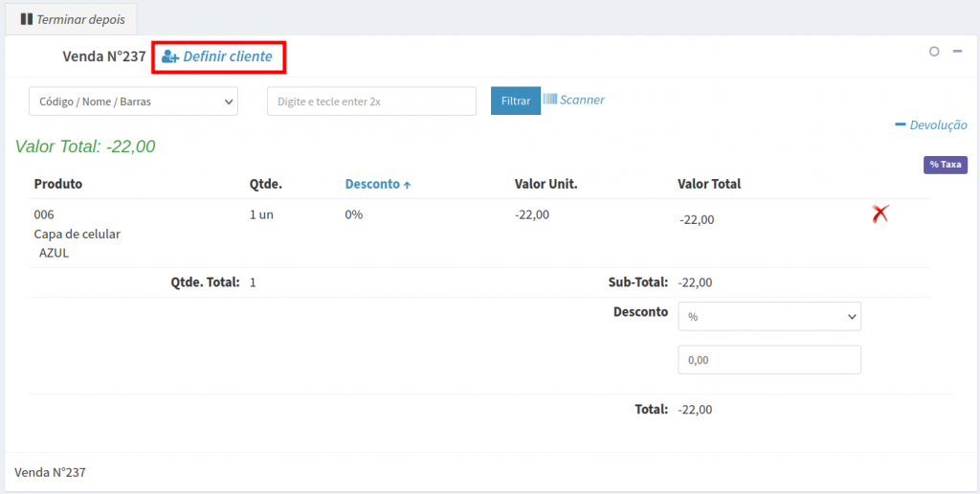Select the Venda N°237 footer tab
980x494 pixels.
click(50, 472)
